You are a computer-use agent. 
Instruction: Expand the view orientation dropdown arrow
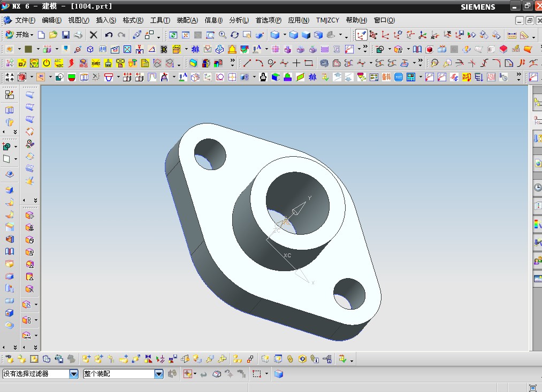[x=285, y=35]
